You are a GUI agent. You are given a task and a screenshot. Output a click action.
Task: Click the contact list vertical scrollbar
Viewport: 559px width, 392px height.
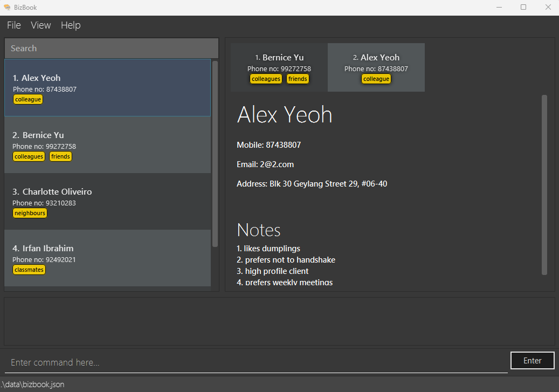coord(215,154)
